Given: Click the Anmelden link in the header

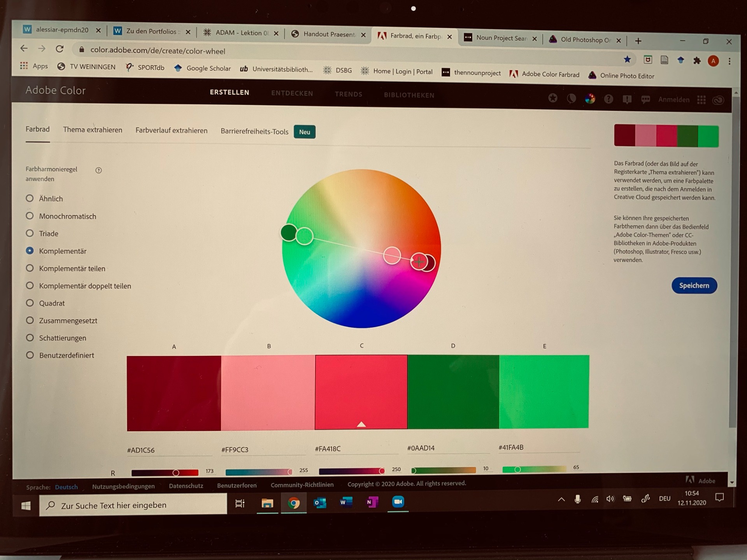Looking at the screenshot, I should click(x=674, y=100).
